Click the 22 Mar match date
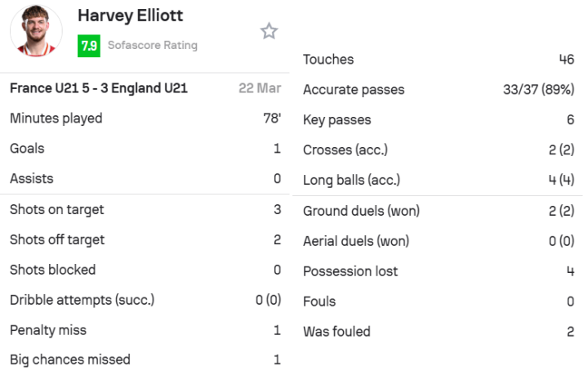 coord(260,88)
